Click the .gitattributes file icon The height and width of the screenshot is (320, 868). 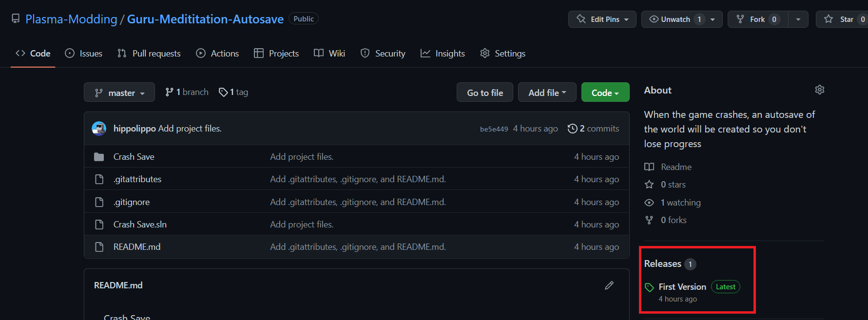99,179
